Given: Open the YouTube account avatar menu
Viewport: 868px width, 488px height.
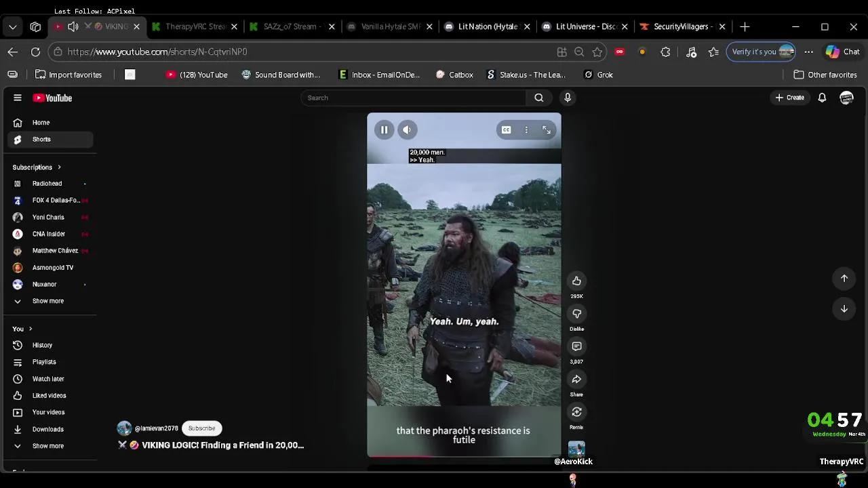Looking at the screenshot, I should click(x=846, y=98).
